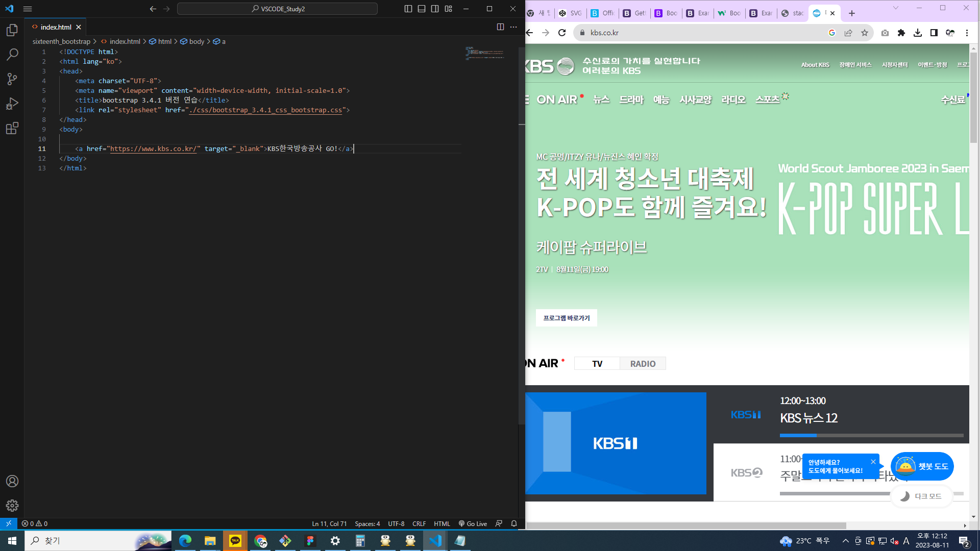Open the VS Code hamburger application menu

pyautogui.click(x=28, y=9)
